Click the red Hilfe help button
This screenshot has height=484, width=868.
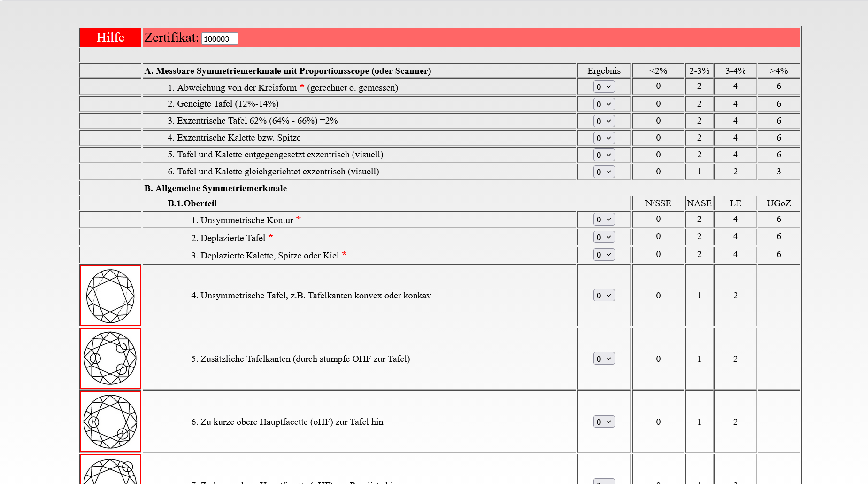coord(110,38)
